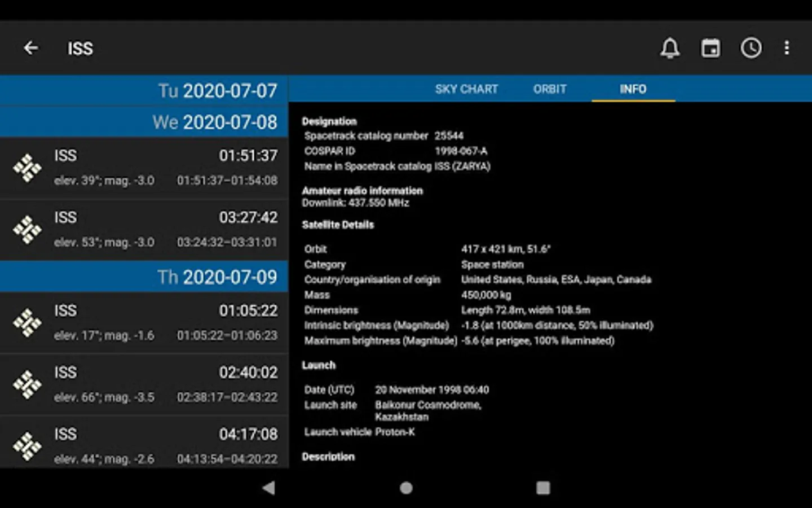Select the We 2020-07-08 date header
812x508 pixels.
(x=144, y=122)
